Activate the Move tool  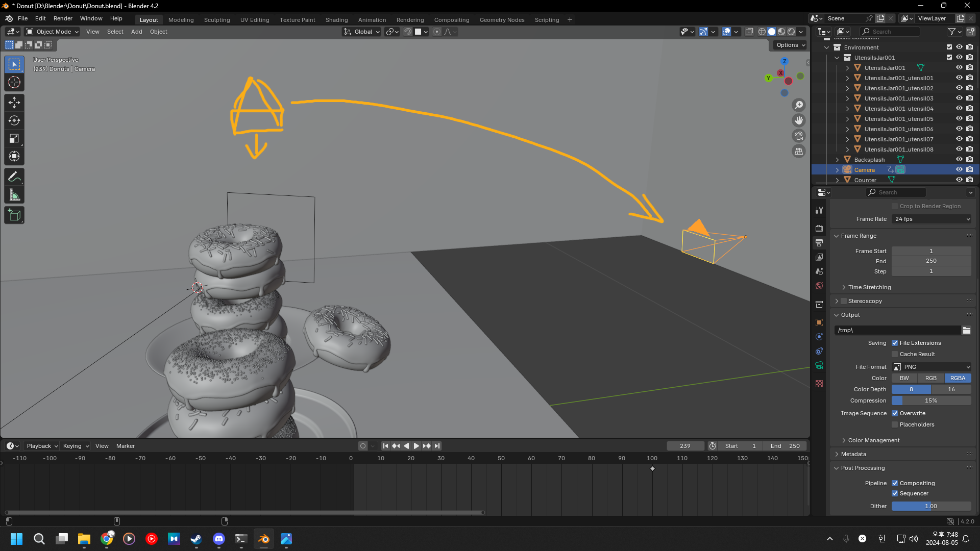[x=14, y=103]
